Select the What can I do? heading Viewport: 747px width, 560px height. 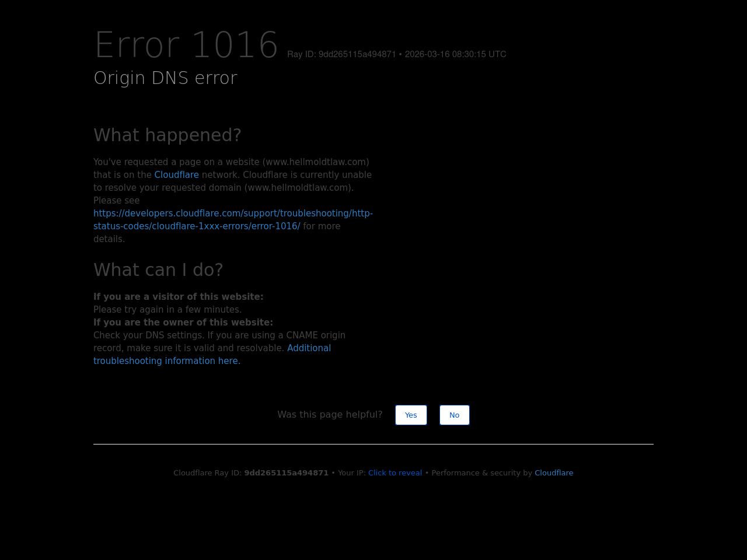(x=158, y=270)
